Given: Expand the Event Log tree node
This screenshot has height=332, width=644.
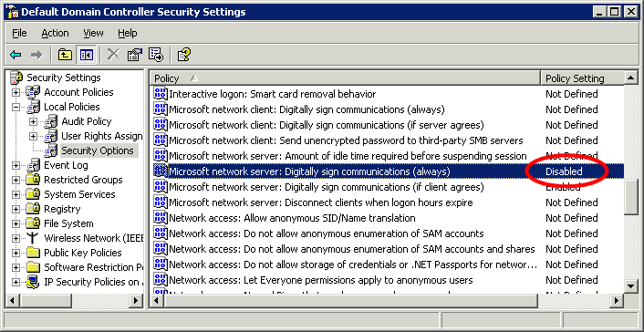Looking at the screenshot, I should 16,165.
